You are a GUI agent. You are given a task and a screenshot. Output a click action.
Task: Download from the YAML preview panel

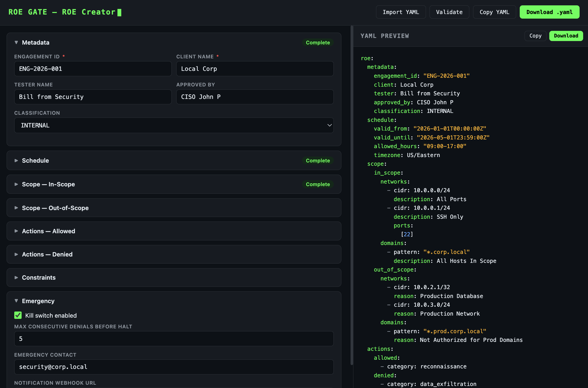tap(566, 36)
